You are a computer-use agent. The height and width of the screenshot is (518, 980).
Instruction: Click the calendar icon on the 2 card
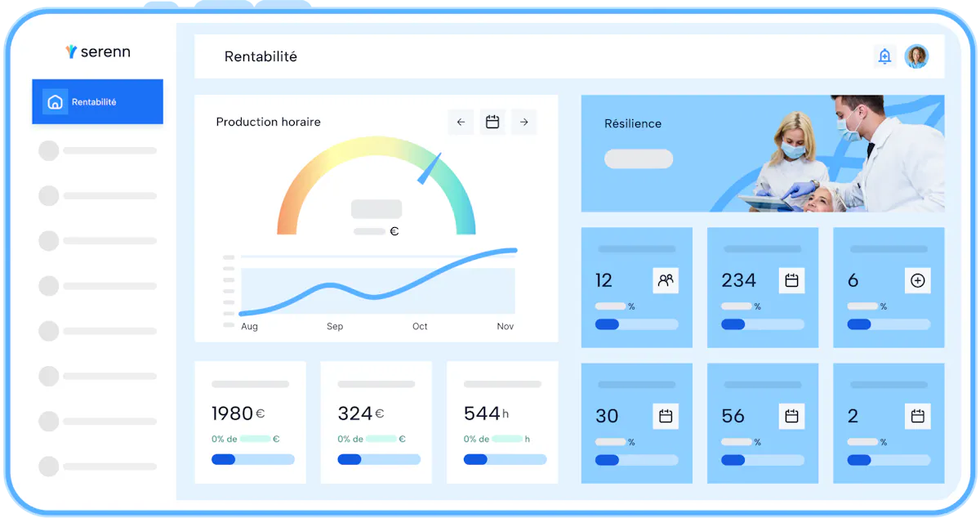[918, 416]
